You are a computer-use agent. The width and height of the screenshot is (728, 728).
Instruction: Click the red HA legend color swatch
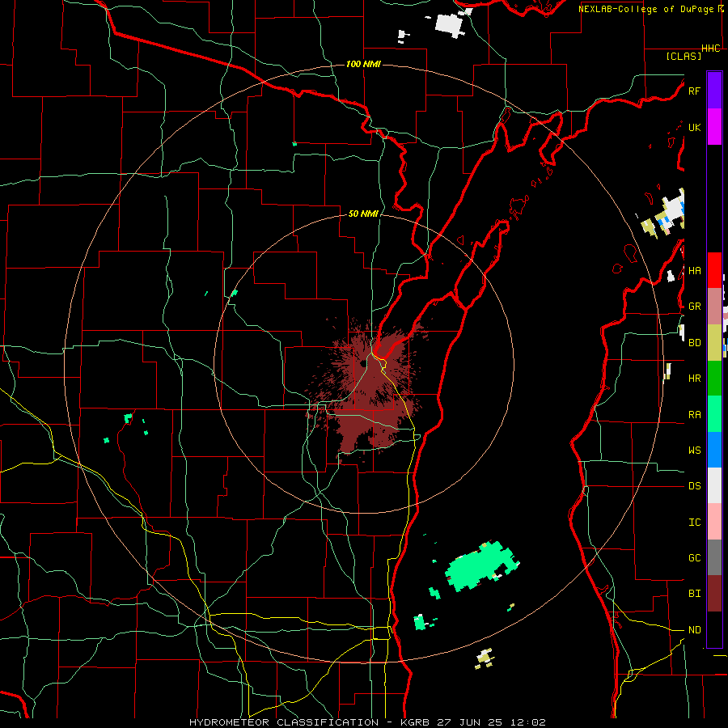[714, 270]
